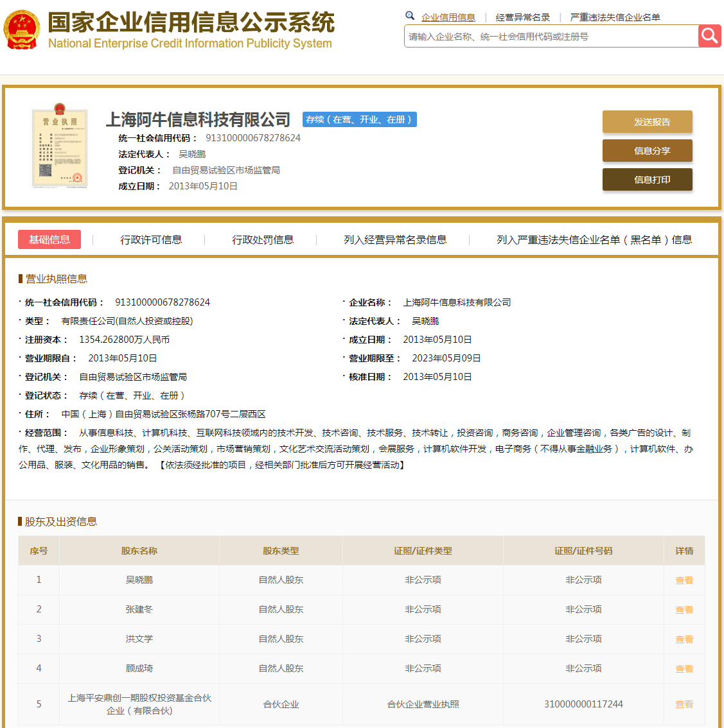The height and width of the screenshot is (728, 724).
Task: View details for shareholder 顾成琦
Action: (x=684, y=669)
